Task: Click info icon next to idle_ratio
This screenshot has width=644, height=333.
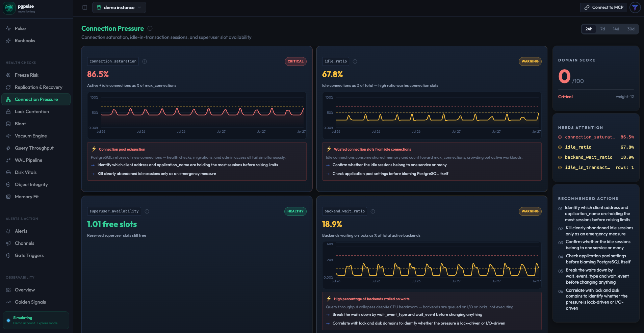Action: pyautogui.click(x=355, y=61)
